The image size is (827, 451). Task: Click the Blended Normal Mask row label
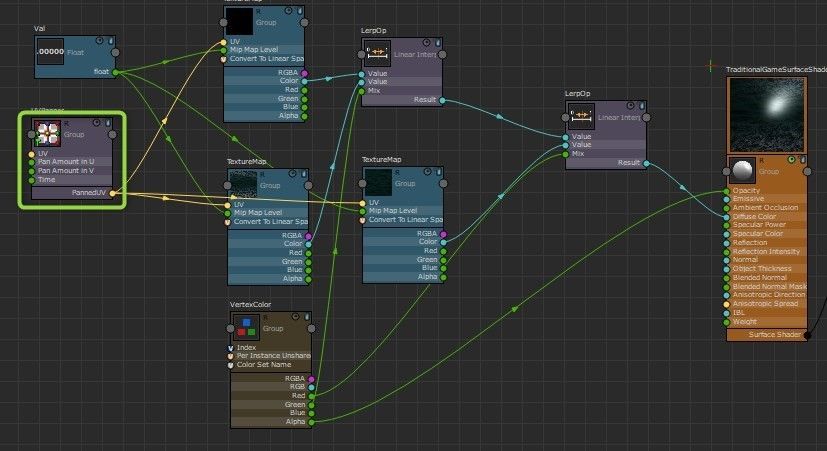click(x=770, y=286)
